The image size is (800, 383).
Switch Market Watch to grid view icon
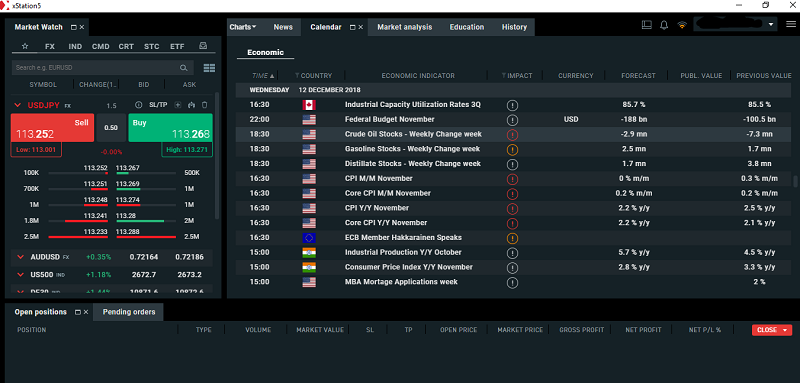point(209,68)
